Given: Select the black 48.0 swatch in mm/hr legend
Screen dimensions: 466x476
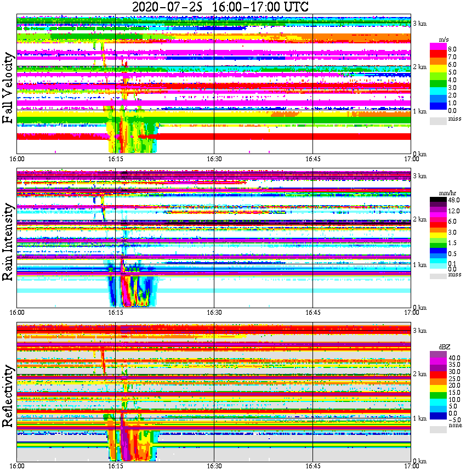Looking at the screenshot, I should 438,200.
